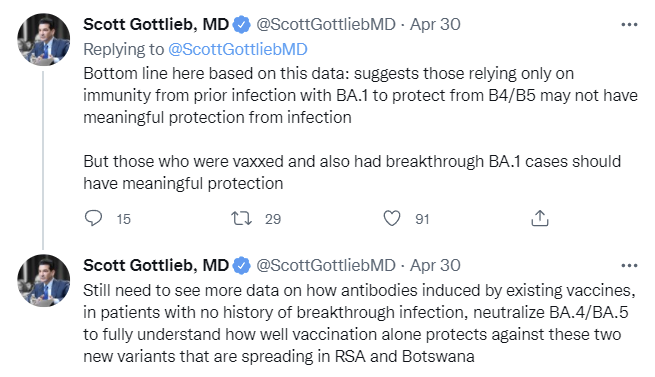The image size is (655, 377).
Task: Open first tweet's profile avatar
Action: click(43, 40)
